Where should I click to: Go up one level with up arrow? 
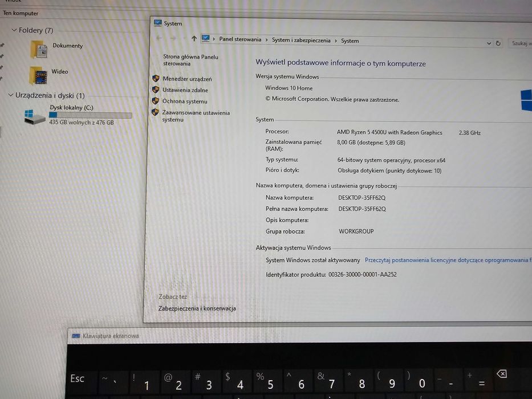pos(194,38)
